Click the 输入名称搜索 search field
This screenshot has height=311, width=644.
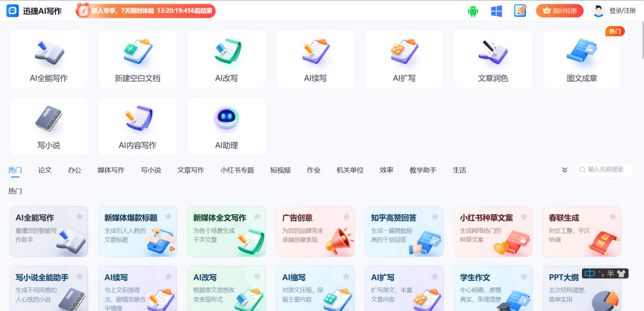point(604,170)
